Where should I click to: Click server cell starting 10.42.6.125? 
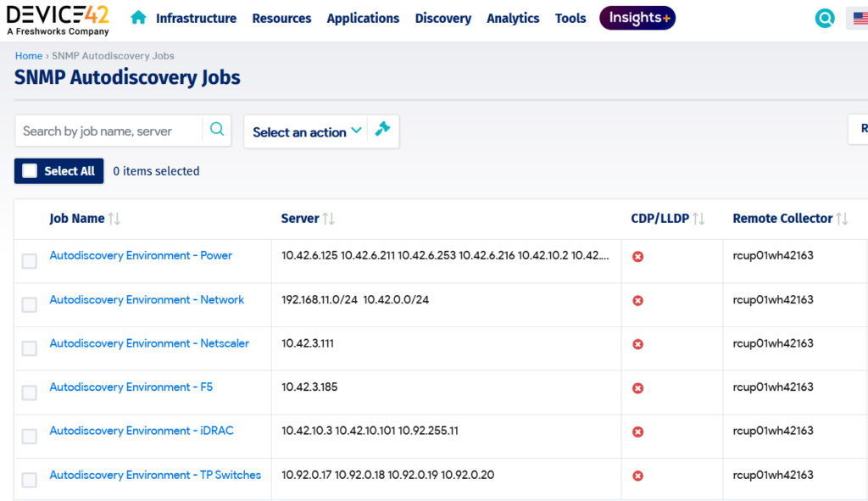445,255
